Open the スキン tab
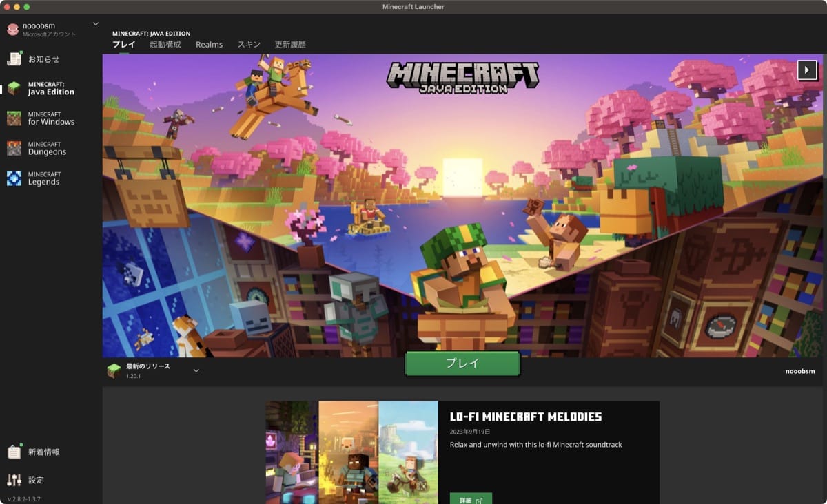Viewport: 827px width, 504px height. click(x=249, y=44)
